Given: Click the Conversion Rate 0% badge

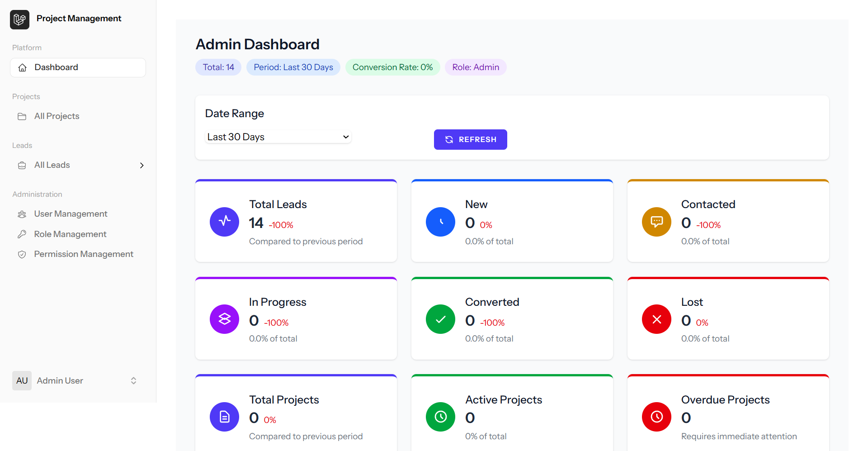Looking at the screenshot, I should [392, 67].
